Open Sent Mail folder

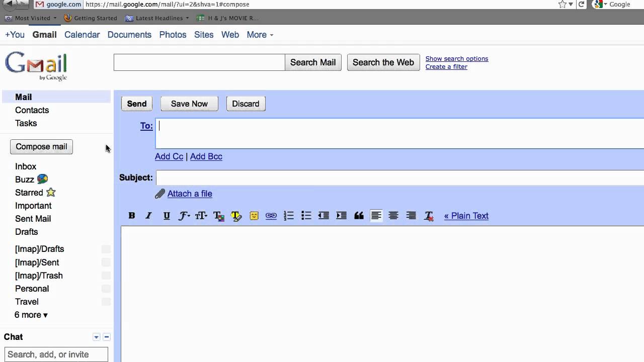[33, 219]
